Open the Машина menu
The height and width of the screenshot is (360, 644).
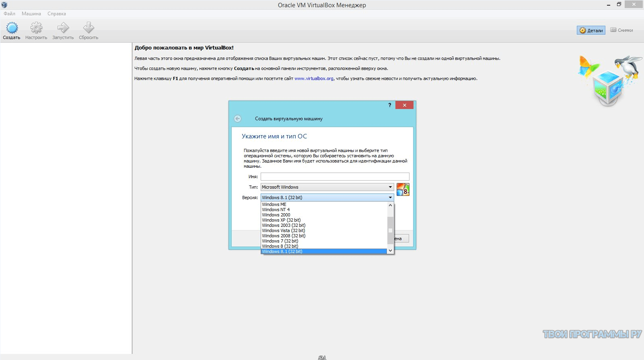(31, 14)
